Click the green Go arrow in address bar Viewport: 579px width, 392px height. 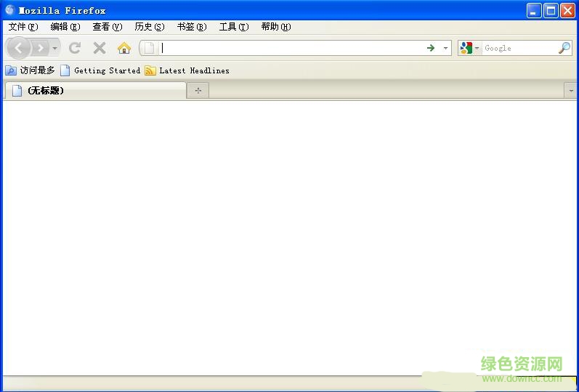click(x=431, y=48)
